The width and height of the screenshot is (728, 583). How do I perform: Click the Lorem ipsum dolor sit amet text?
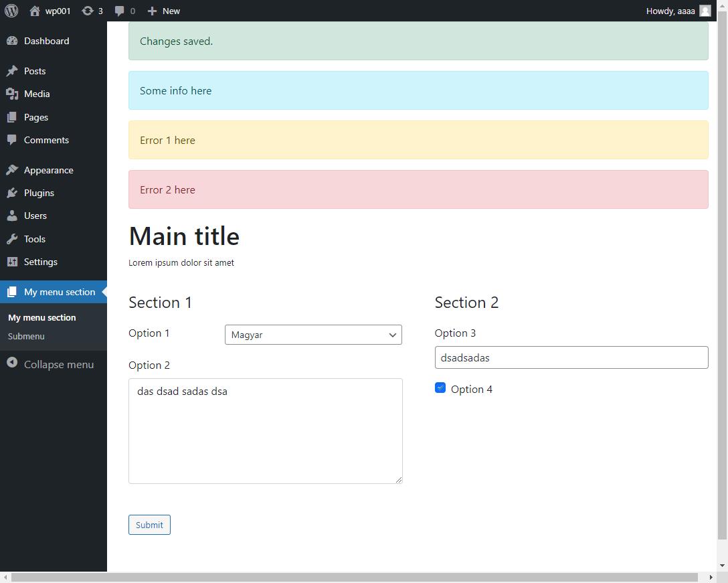(x=181, y=262)
